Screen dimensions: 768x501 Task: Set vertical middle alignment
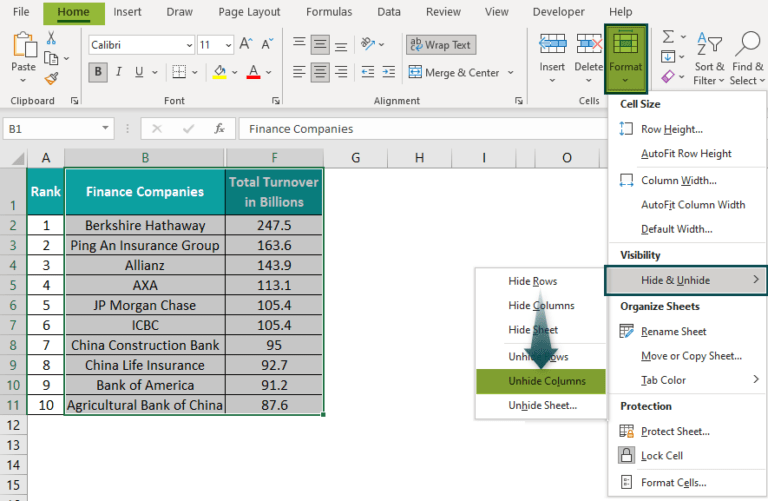(320, 45)
